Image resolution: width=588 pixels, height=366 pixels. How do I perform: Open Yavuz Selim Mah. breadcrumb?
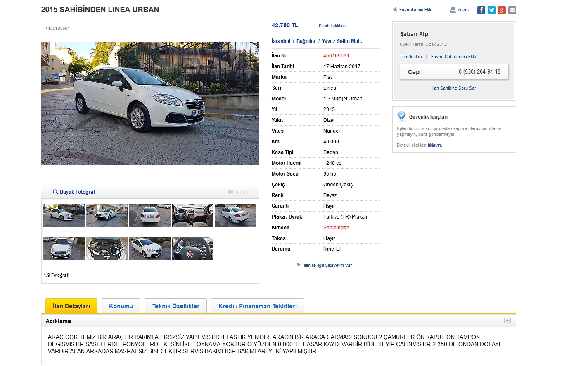(342, 41)
